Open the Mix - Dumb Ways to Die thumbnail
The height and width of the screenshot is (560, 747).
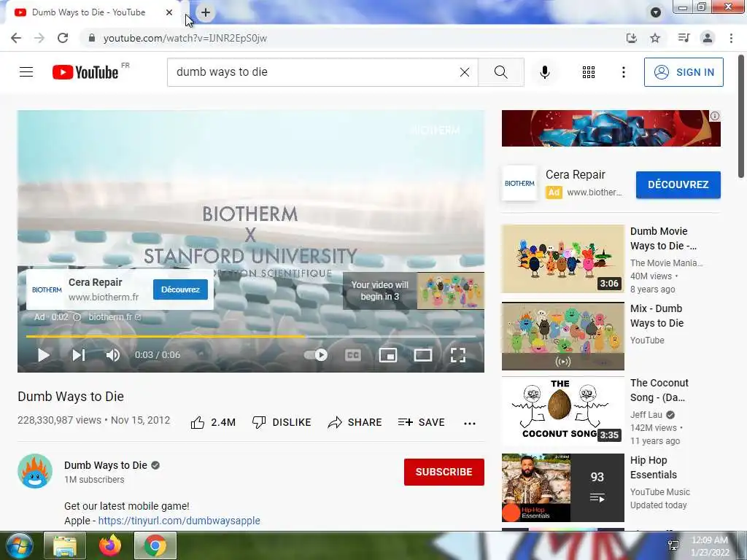(x=562, y=336)
